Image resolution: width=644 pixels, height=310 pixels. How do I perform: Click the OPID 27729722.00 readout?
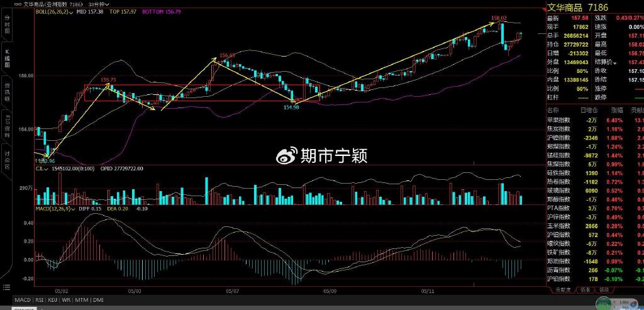tap(121, 169)
